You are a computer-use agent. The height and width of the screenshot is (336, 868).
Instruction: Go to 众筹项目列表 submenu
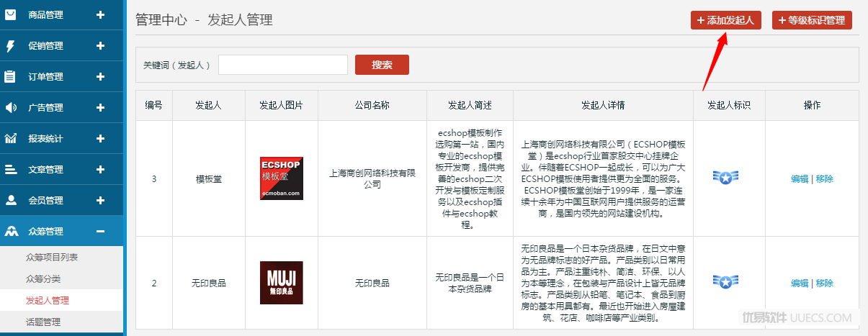[52, 257]
